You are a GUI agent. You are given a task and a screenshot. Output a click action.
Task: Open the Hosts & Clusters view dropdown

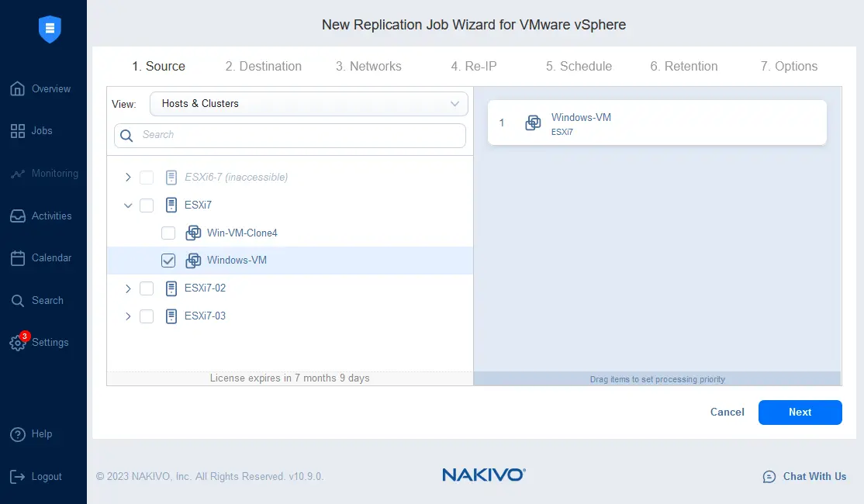(x=309, y=104)
